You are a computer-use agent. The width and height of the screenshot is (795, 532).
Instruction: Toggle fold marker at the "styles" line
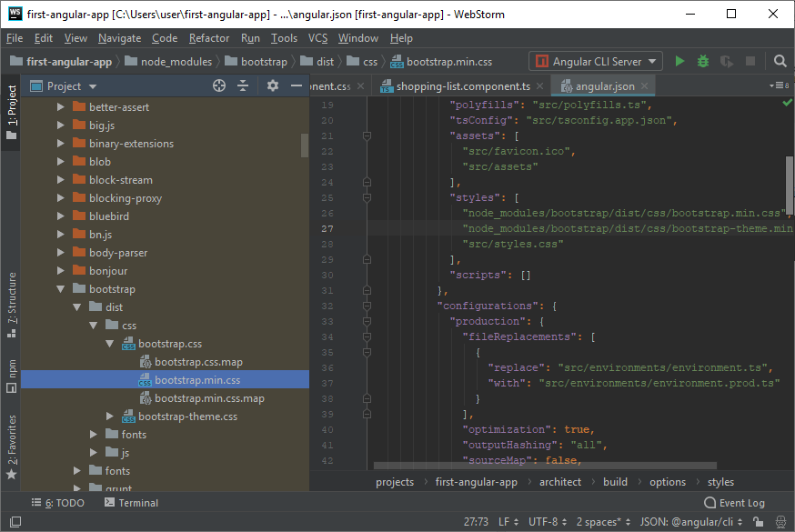click(x=367, y=197)
